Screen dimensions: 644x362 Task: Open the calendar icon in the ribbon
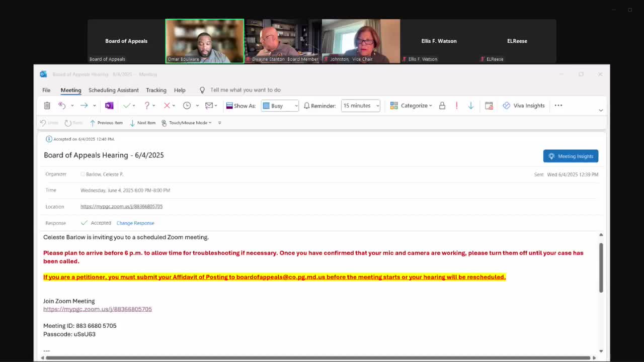[489, 106]
